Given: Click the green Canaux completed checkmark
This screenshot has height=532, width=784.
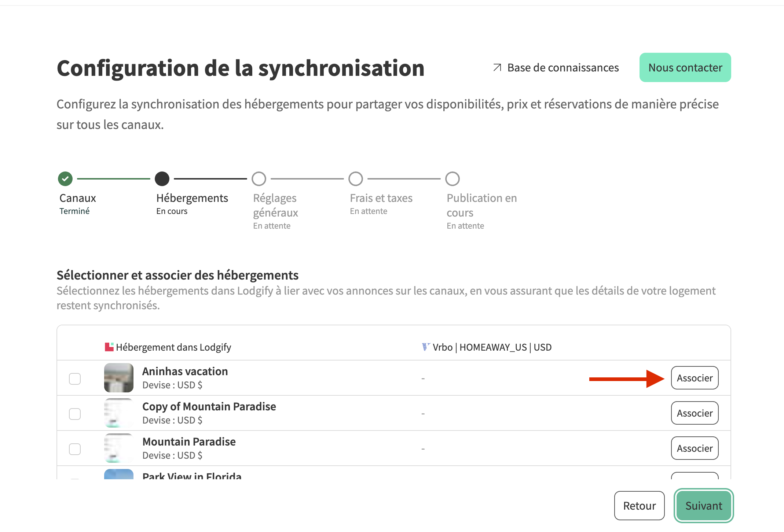Looking at the screenshot, I should coord(65,179).
